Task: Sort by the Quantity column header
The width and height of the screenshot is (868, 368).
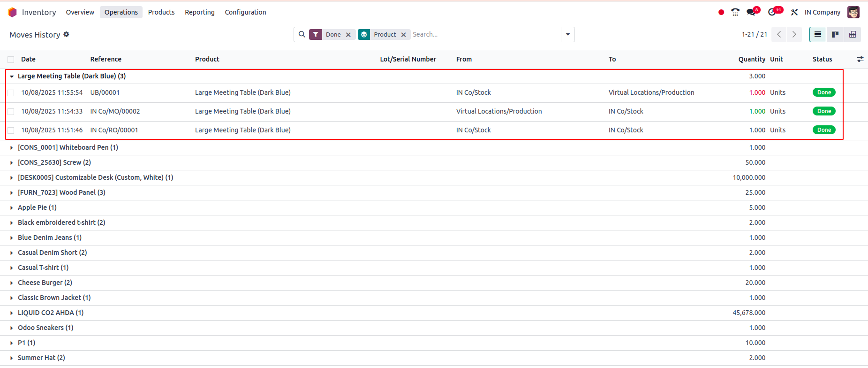Action: [x=751, y=59]
